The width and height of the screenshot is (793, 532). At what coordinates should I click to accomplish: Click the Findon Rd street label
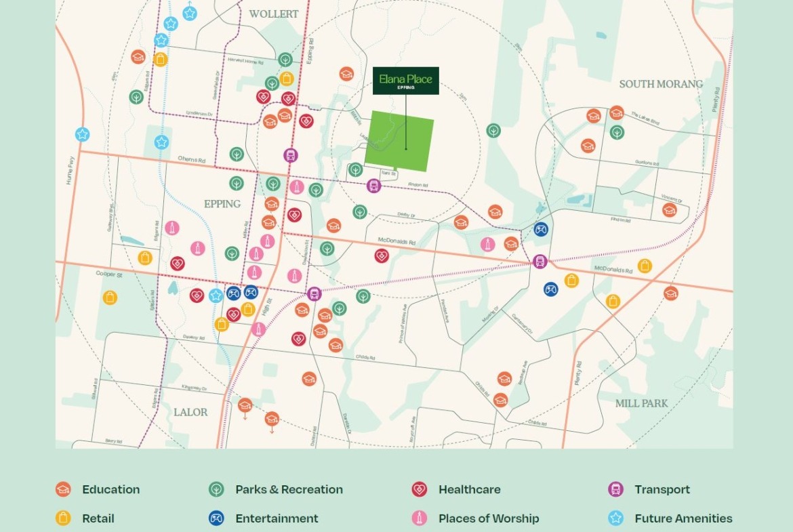(x=621, y=220)
